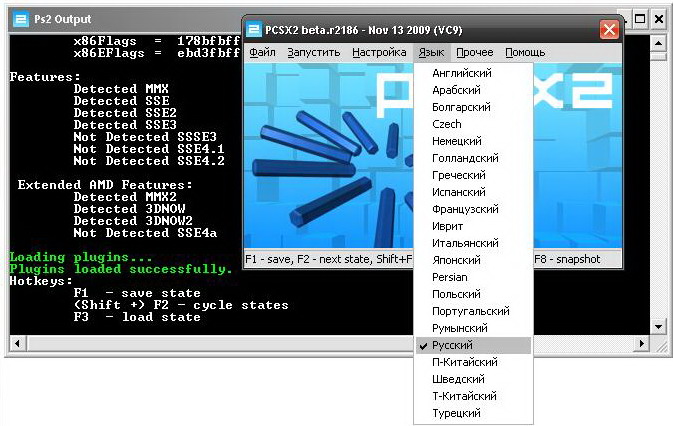
Task: Close the PCSX2 beta window
Action: coord(608,29)
